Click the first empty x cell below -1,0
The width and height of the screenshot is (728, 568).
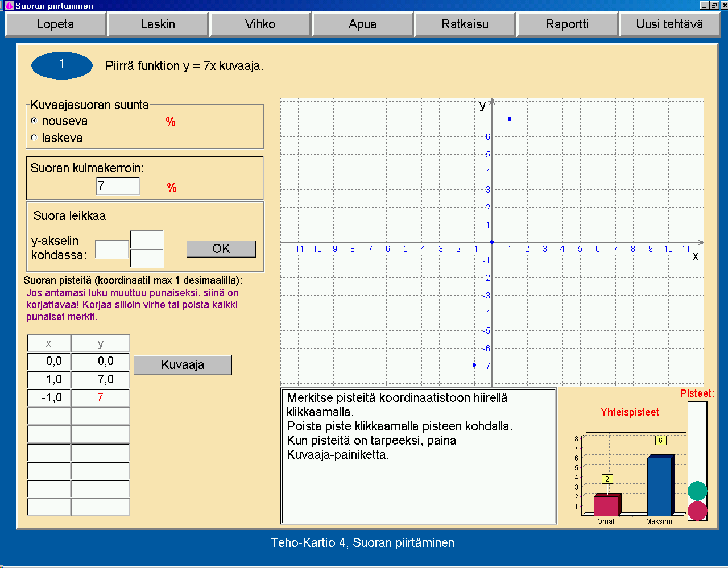[x=49, y=416]
